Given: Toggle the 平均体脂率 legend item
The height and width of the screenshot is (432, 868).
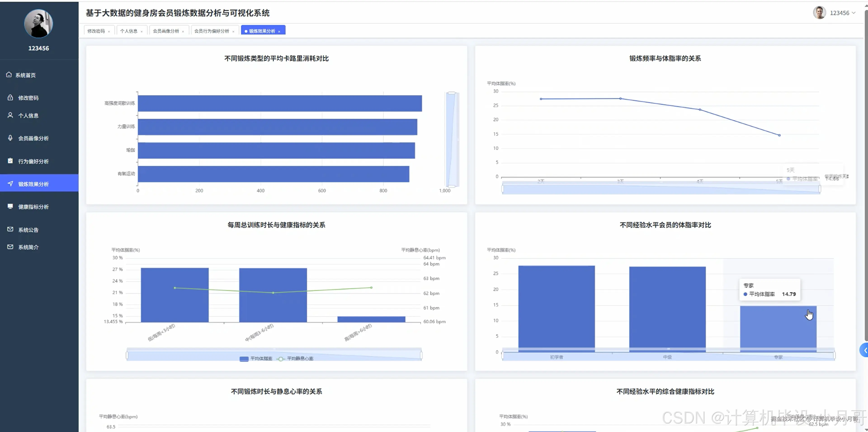Looking at the screenshot, I should pyautogui.click(x=256, y=359).
